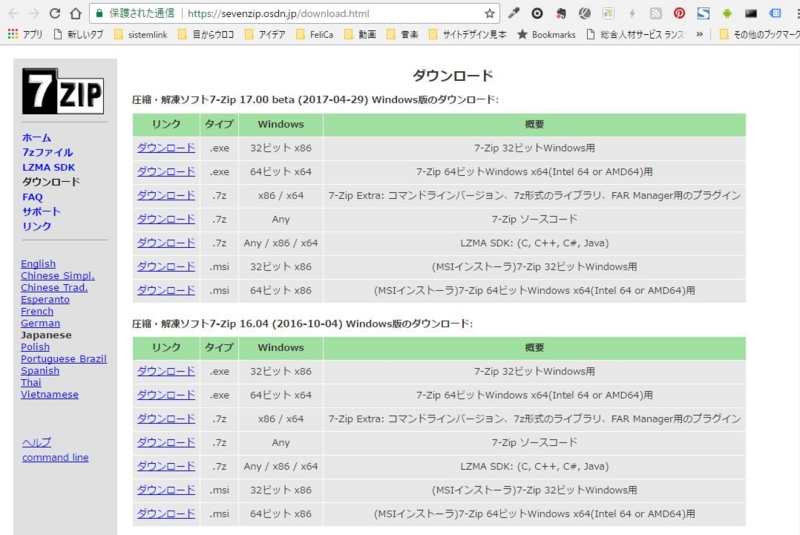Viewport: 800px width, 535px height.
Task: Switch the language to Chinese Trad.
Action: tap(54, 288)
